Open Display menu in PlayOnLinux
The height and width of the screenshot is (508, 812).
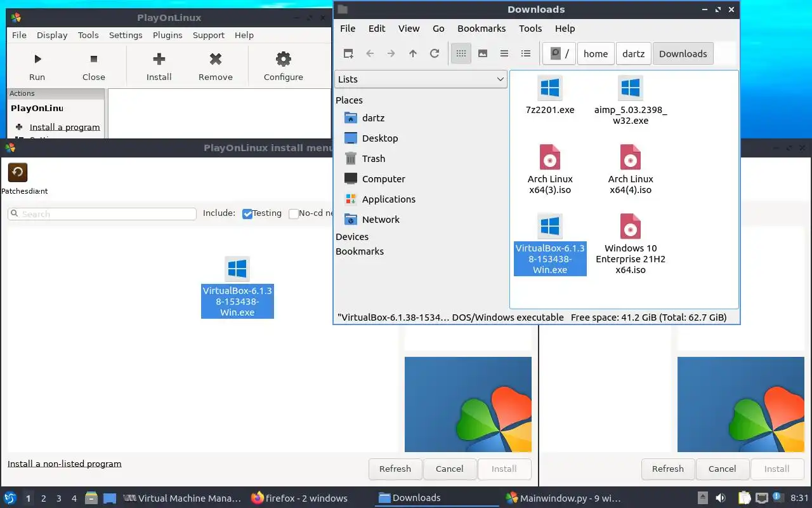click(52, 36)
